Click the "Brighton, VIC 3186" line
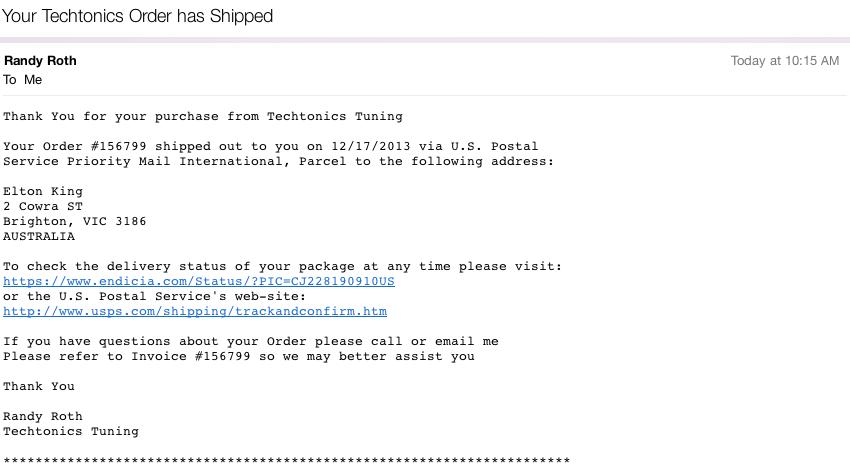Screen dimensions: 850x470 [75, 221]
